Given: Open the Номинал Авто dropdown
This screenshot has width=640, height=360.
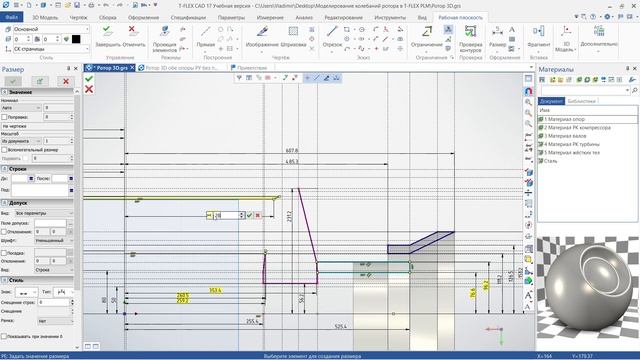Looking at the screenshot, I should [21, 108].
